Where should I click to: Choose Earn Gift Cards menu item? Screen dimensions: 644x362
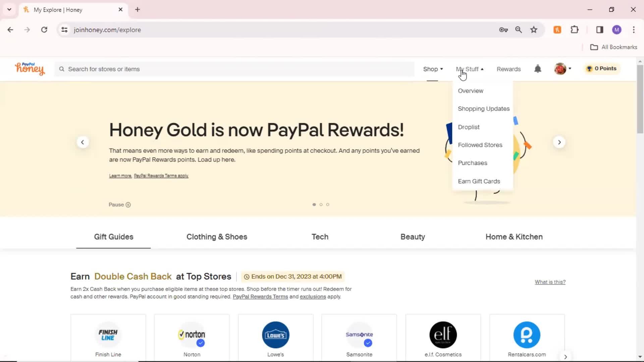(479, 181)
